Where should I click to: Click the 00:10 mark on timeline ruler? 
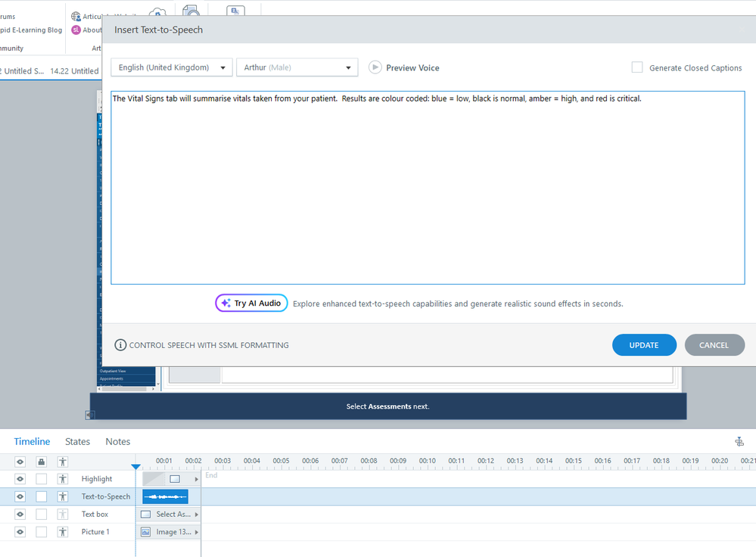click(x=427, y=461)
